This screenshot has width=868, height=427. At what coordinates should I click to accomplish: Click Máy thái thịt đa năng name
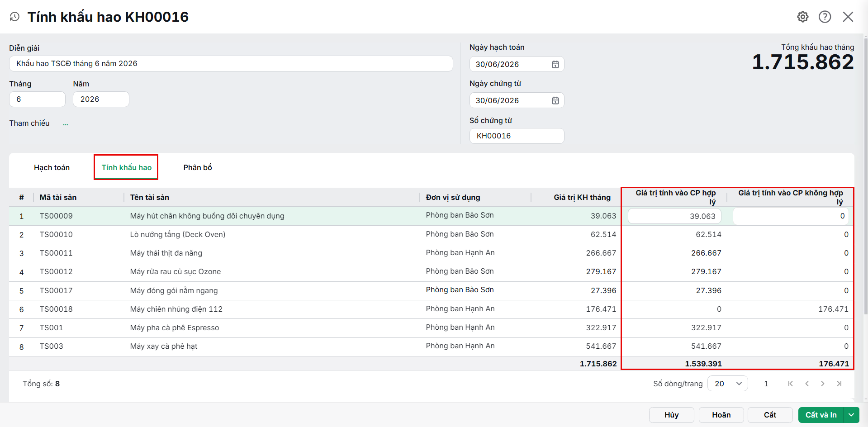166,253
